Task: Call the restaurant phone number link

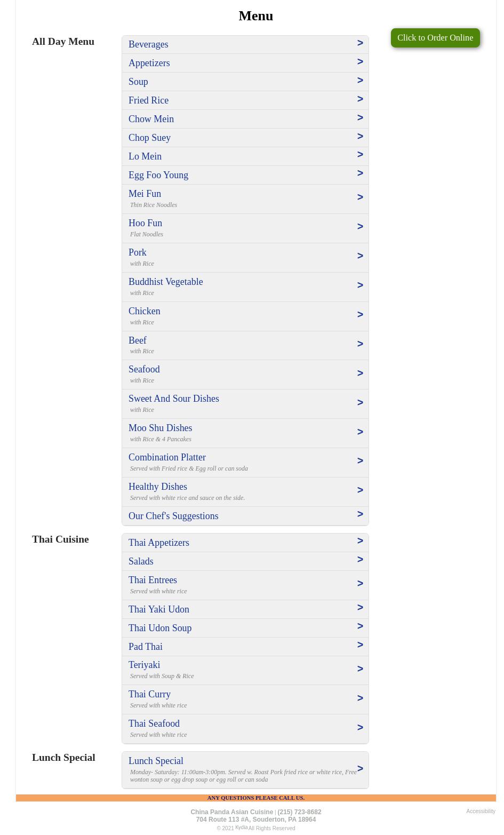Action: pos(299,812)
